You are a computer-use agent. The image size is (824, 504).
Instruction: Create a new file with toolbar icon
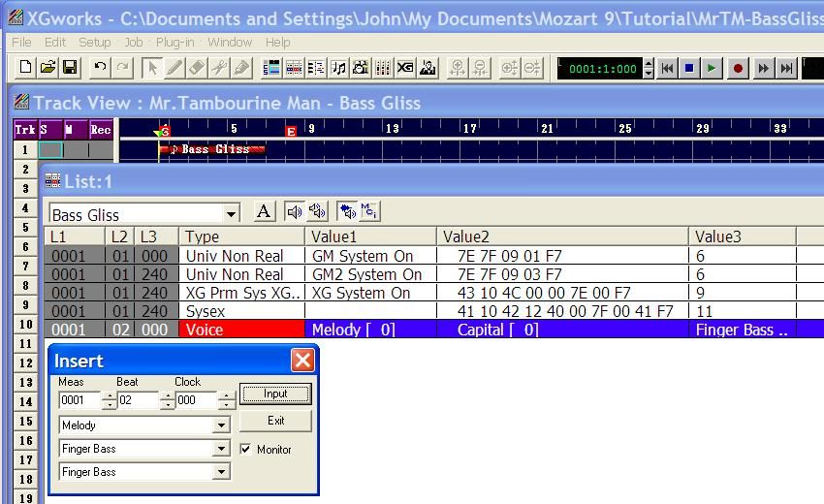click(25, 68)
